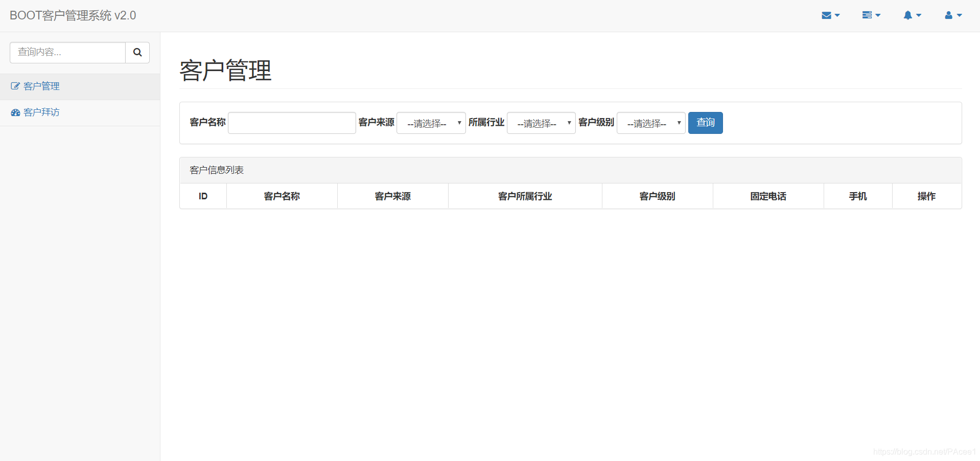Click the dashboard icon beside 客户拜访

coord(15,112)
